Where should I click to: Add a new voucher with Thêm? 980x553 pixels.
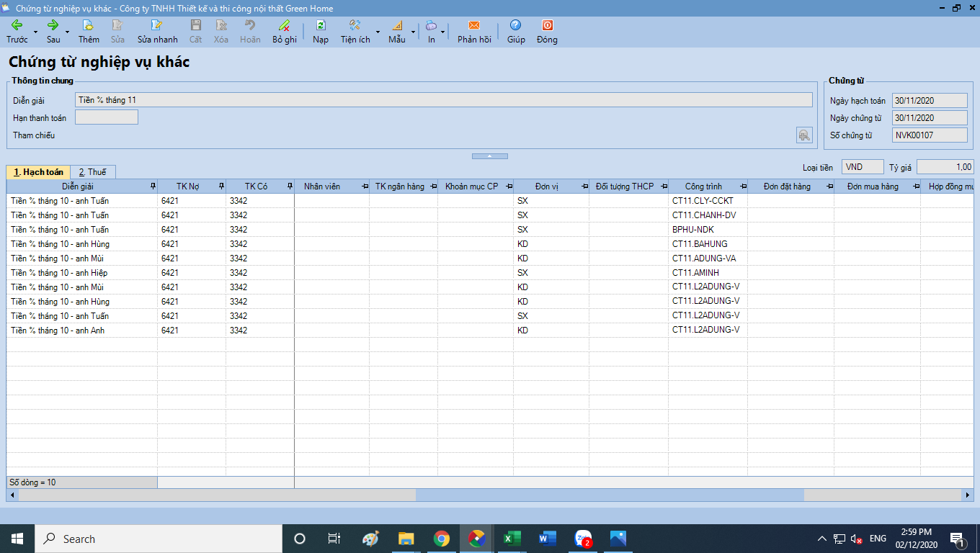point(89,32)
